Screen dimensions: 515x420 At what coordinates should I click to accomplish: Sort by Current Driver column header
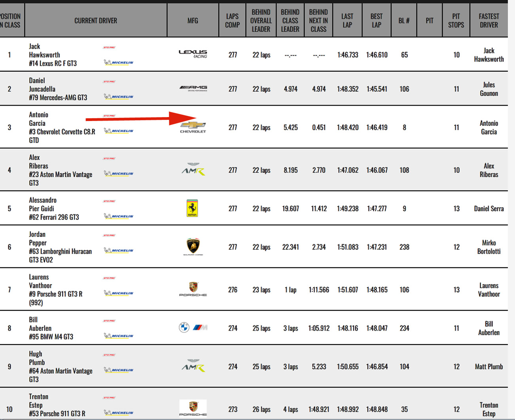point(96,21)
